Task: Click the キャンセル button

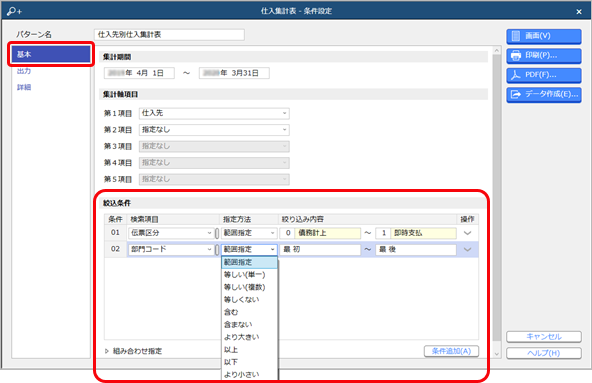Action: (544, 337)
